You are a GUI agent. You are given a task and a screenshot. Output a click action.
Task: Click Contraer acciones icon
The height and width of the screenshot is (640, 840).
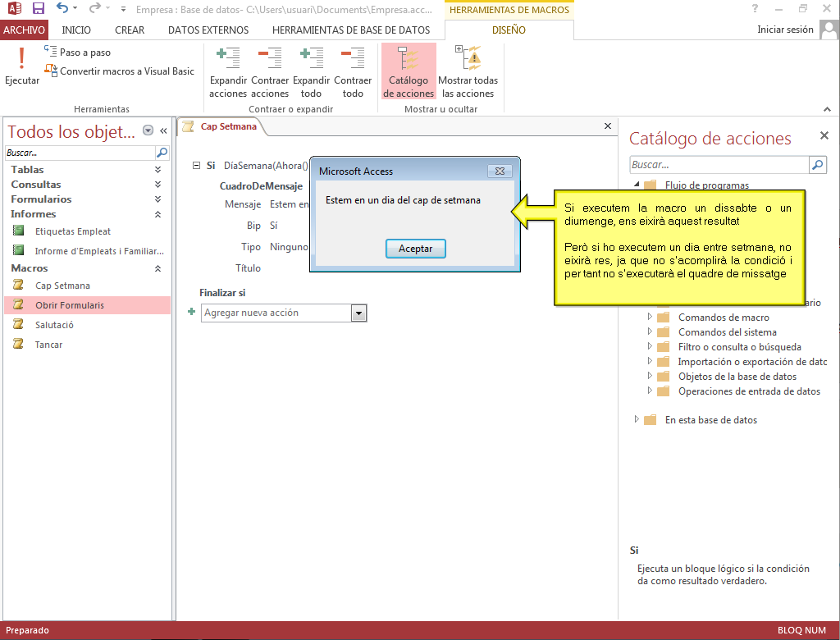[x=269, y=58]
